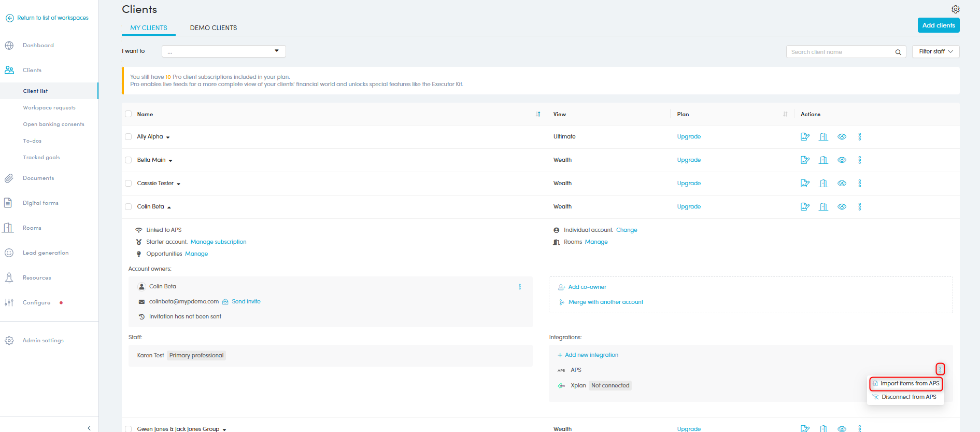Collapse the sidebar with the bottom arrow
The image size is (980, 432).
click(x=89, y=428)
